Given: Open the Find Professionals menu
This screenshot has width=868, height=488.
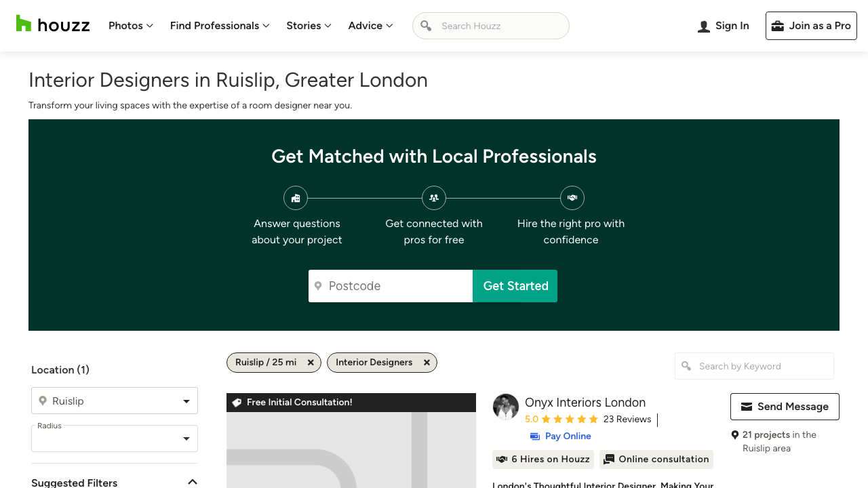Looking at the screenshot, I should (x=220, y=26).
